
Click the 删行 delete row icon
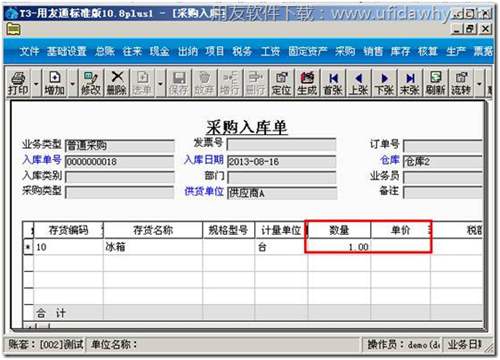click(256, 83)
